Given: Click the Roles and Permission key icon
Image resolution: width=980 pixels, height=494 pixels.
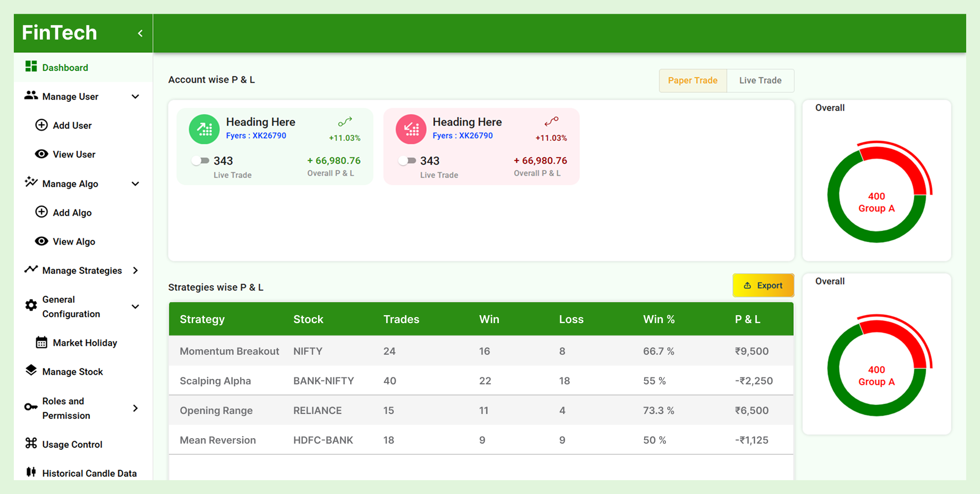Looking at the screenshot, I should tap(30, 408).
